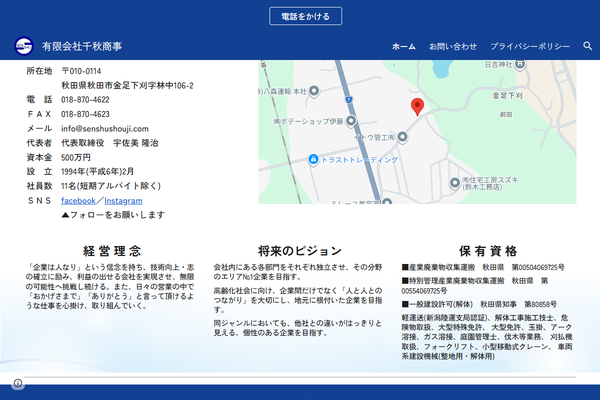This screenshot has width=600, height=400.
Task: Click ▲フォローをお願いします text
Action: pyautogui.click(x=113, y=215)
